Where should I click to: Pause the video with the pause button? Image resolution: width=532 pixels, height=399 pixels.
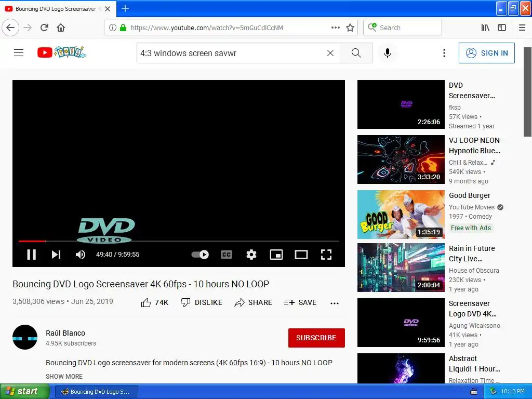point(32,255)
